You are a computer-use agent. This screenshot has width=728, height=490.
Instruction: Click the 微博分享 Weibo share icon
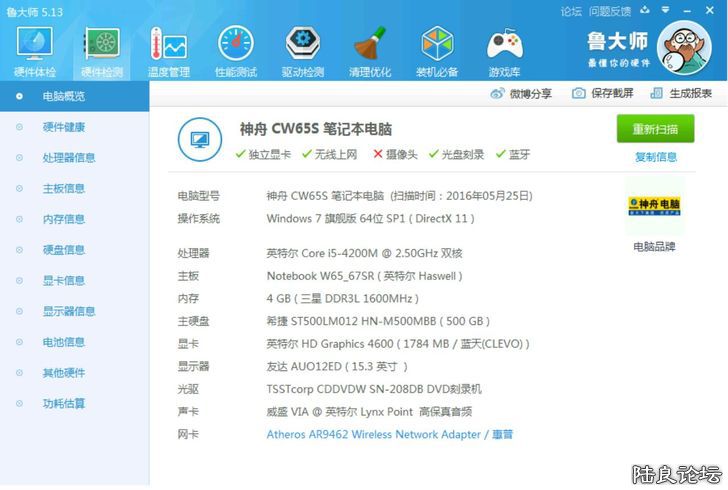(521, 93)
